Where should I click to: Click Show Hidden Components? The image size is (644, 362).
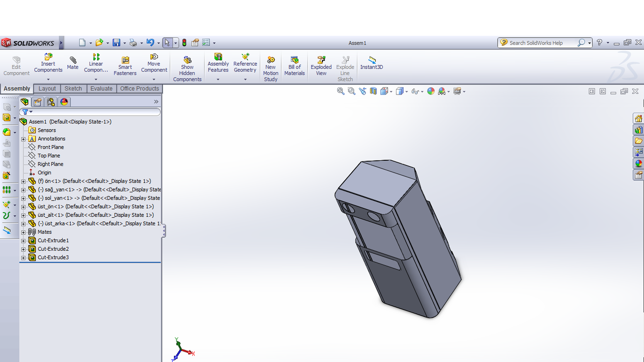pos(187,69)
